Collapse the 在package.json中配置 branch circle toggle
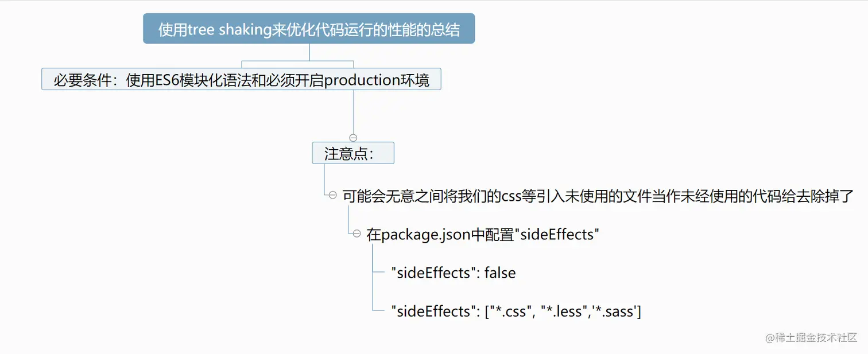This screenshot has height=354, width=868. 356,234
